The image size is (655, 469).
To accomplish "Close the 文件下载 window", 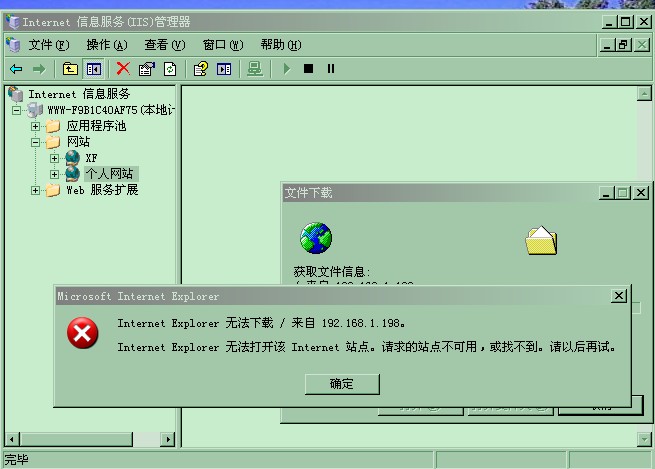I will [641, 193].
